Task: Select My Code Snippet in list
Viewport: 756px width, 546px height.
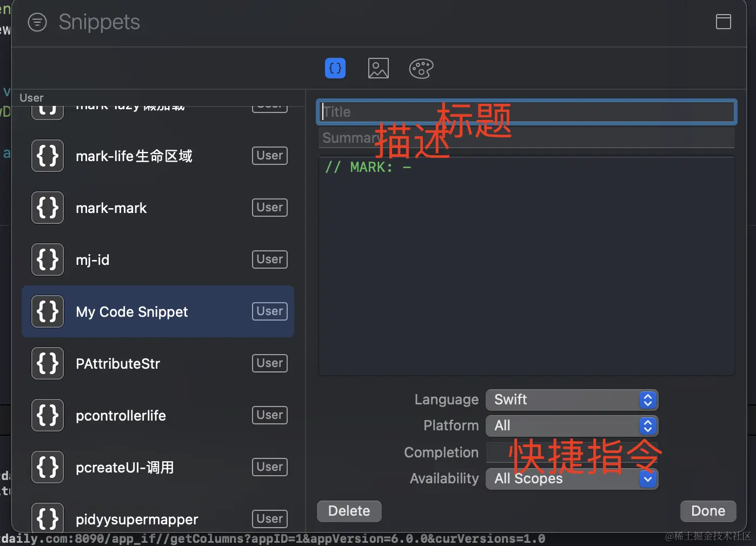Action: [x=158, y=311]
